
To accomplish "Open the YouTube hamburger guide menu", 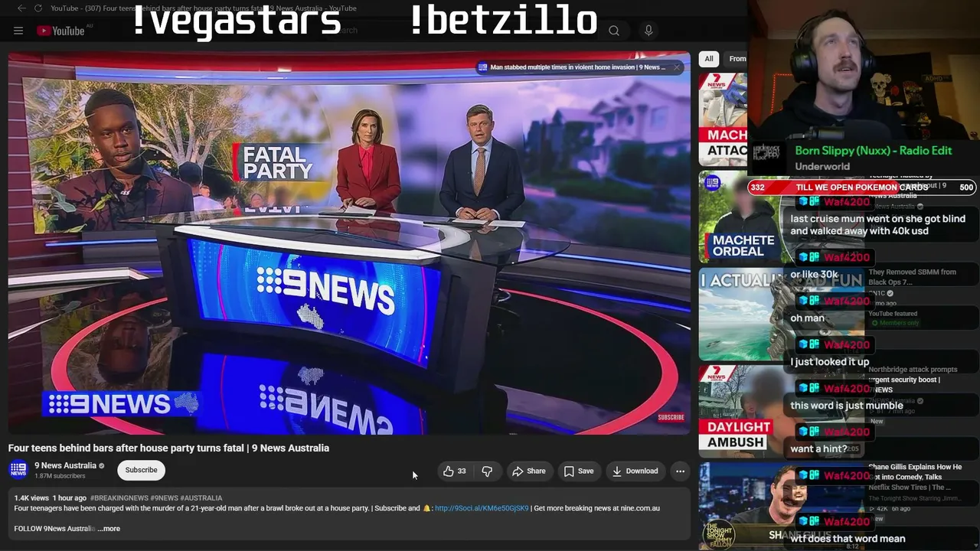I will tap(18, 31).
